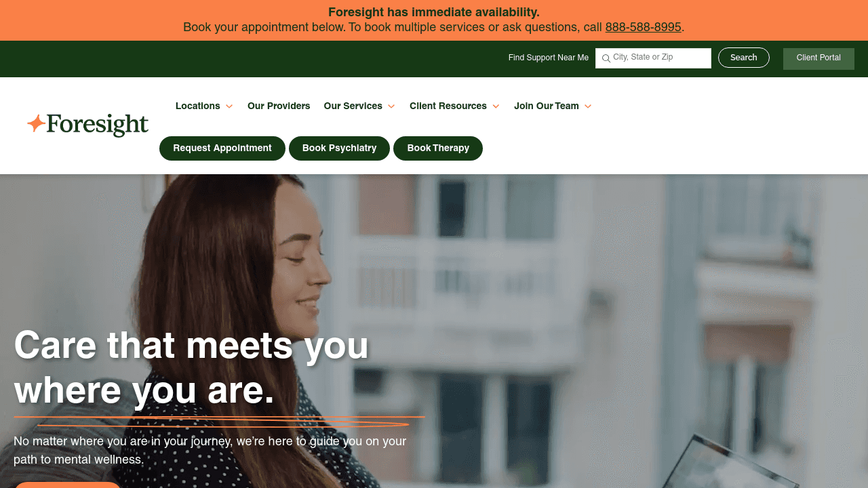Open the Join Our Team menu
The image size is (868, 488).
click(547, 106)
